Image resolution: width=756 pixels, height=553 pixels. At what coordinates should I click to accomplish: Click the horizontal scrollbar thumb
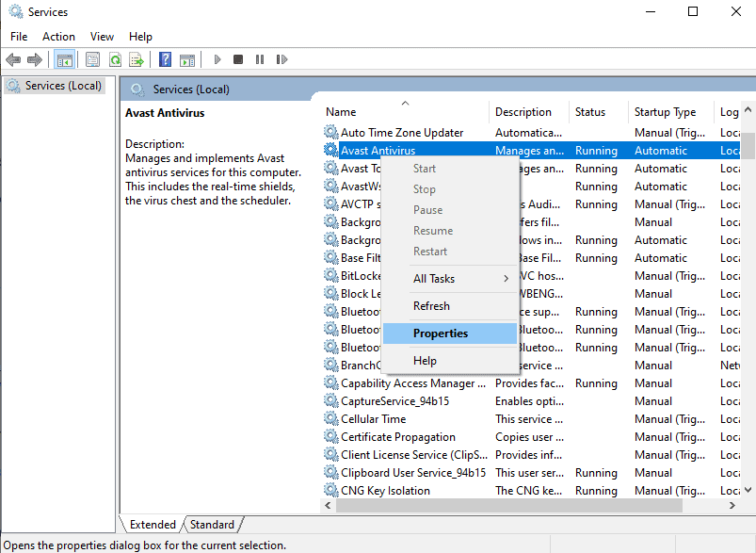coord(509,506)
